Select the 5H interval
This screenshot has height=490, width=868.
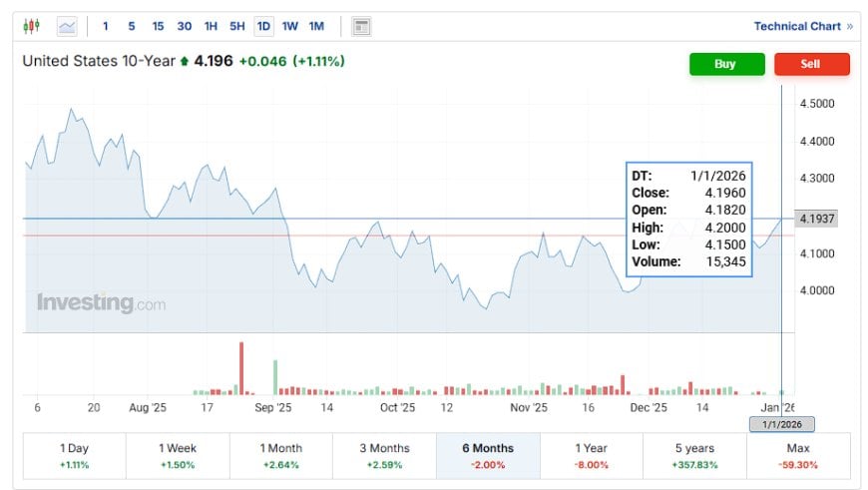(x=236, y=26)
